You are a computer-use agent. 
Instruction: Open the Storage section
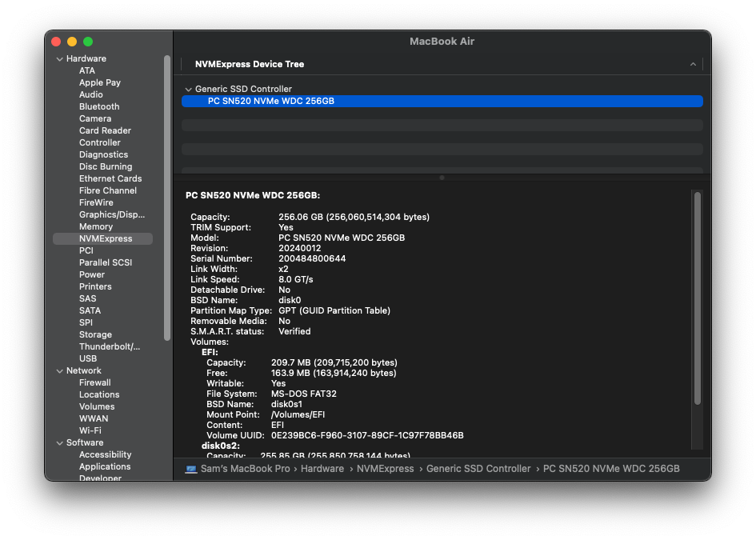pyautogui.click(x=95, y=334)
